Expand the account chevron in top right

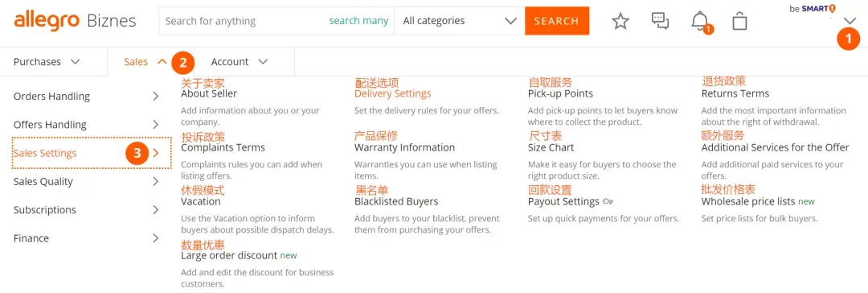tap(850, 21)
